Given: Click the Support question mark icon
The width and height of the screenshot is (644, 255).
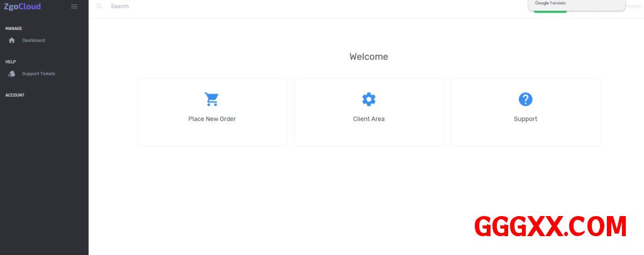Looking at the screenshot, I should click(x=525, y=99).
